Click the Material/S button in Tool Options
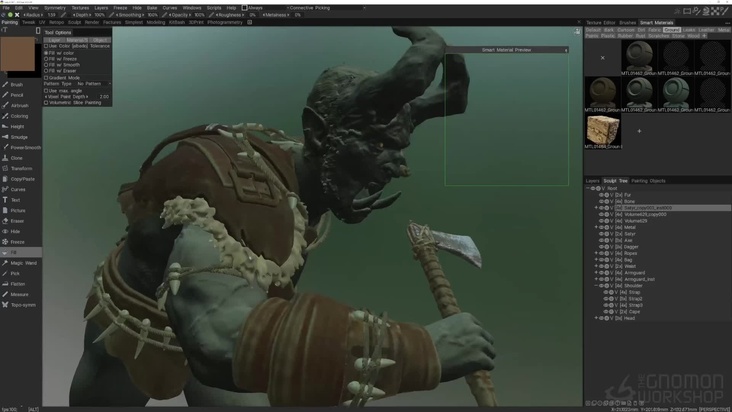The height and width of the screenshot is (412, 732). point(77,40)
